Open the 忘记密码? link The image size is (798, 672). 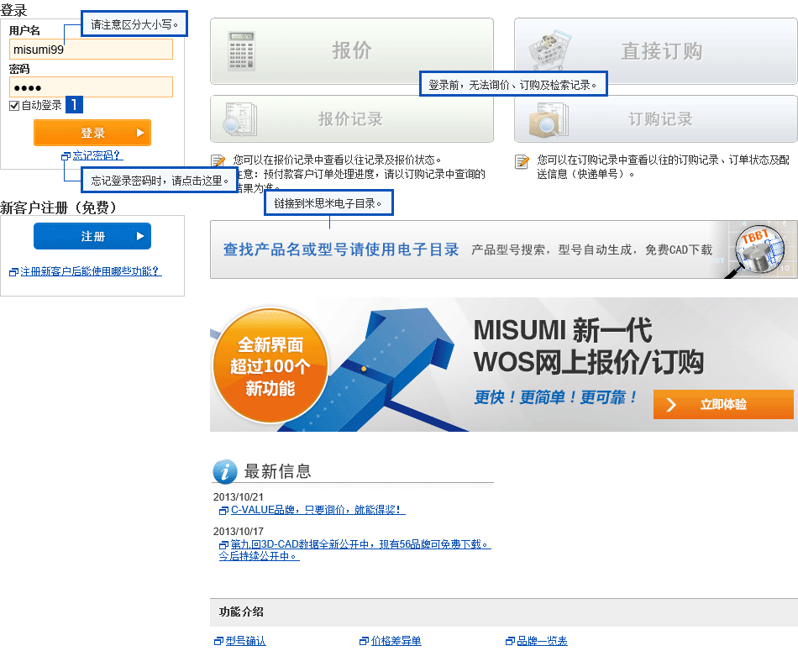tap(97, 155)
